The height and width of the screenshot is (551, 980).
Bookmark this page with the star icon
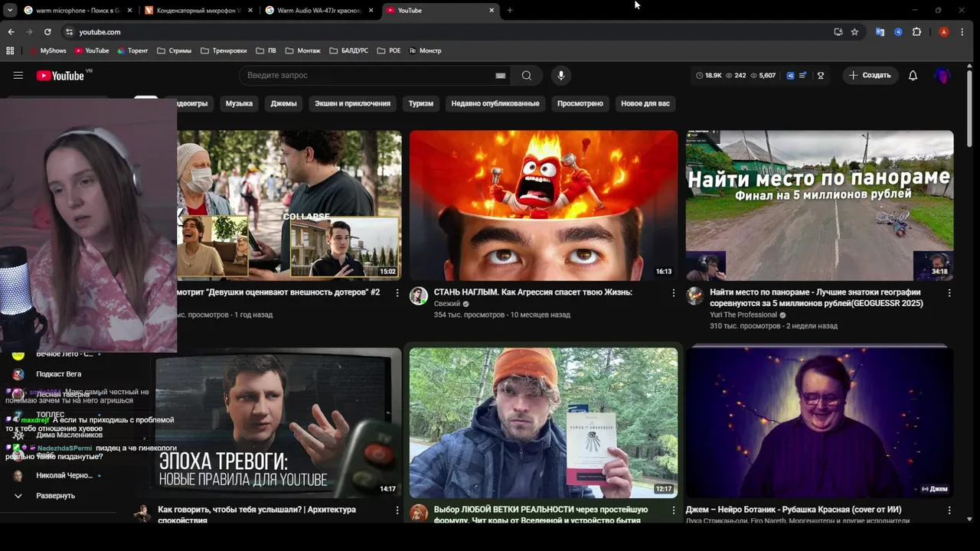point(854,32)
